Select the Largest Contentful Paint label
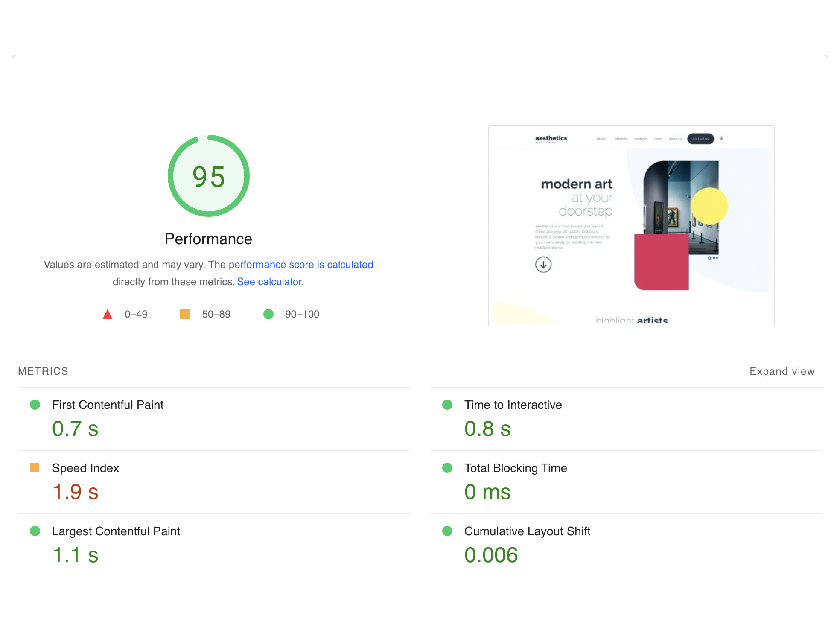The image size is (840, 630). (116, 531)
